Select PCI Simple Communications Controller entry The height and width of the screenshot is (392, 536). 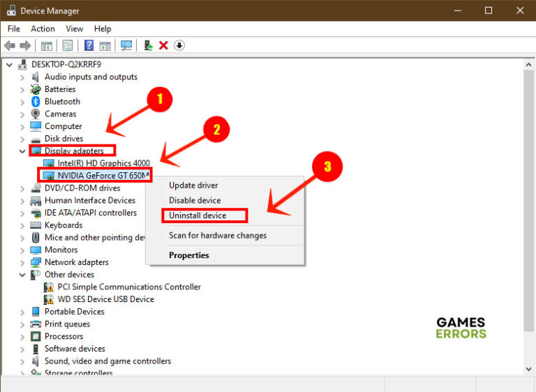click(x=128, y=287)
